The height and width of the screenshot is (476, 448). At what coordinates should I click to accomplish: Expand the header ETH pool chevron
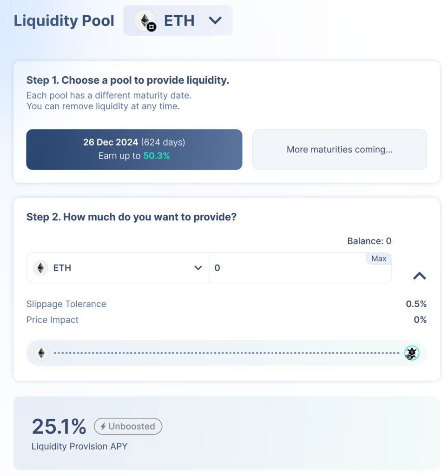[x=215, y=20]
